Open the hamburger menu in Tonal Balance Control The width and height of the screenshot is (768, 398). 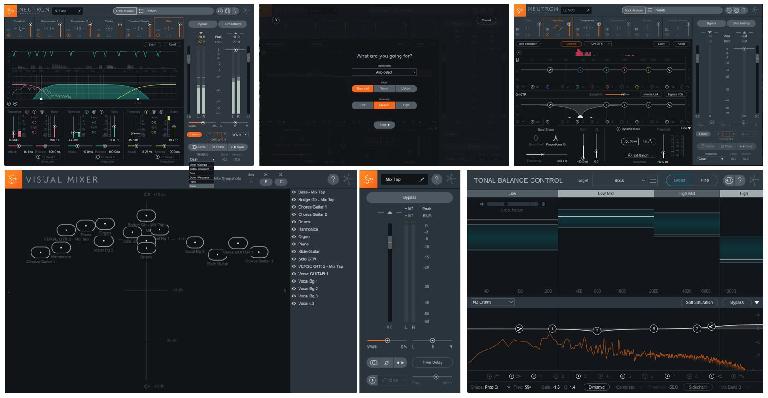[x=653, y=181]
